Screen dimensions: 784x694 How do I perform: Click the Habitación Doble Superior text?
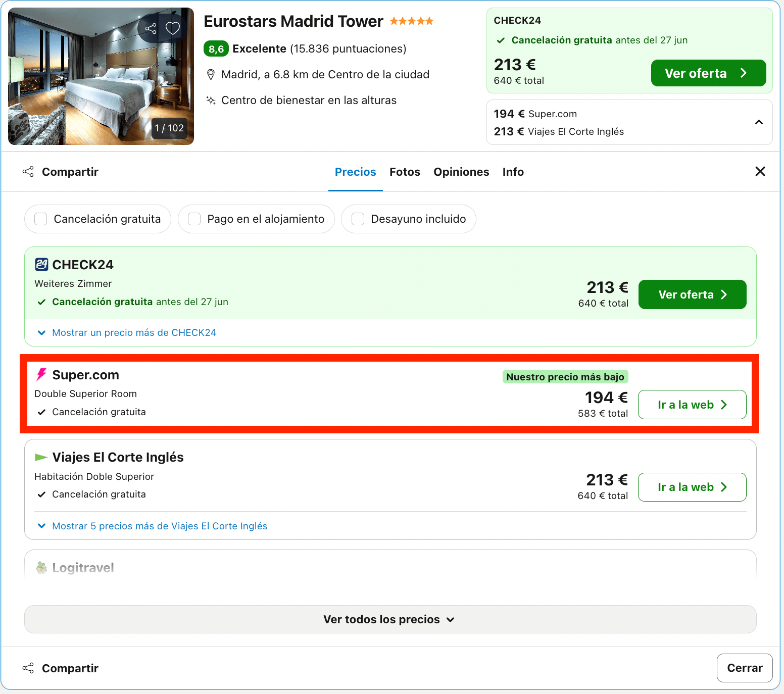94,476
